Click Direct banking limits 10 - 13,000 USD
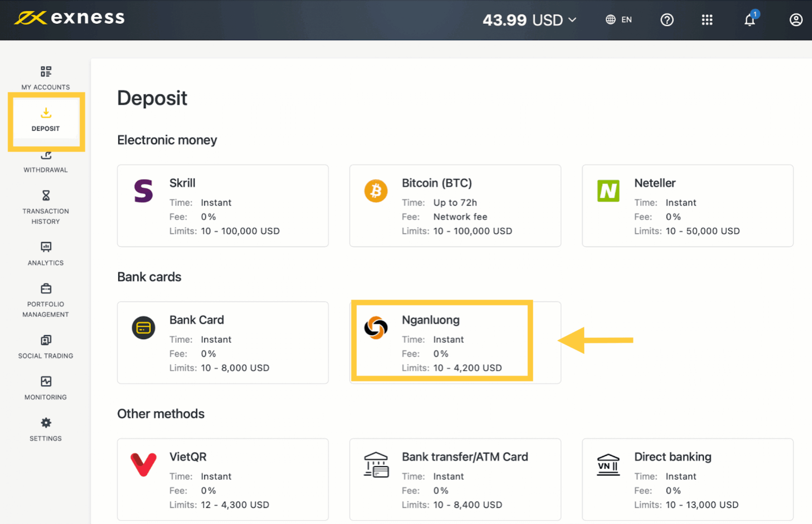Image resolution: width=812 pixels, height=524 pixels. point(702,505)
